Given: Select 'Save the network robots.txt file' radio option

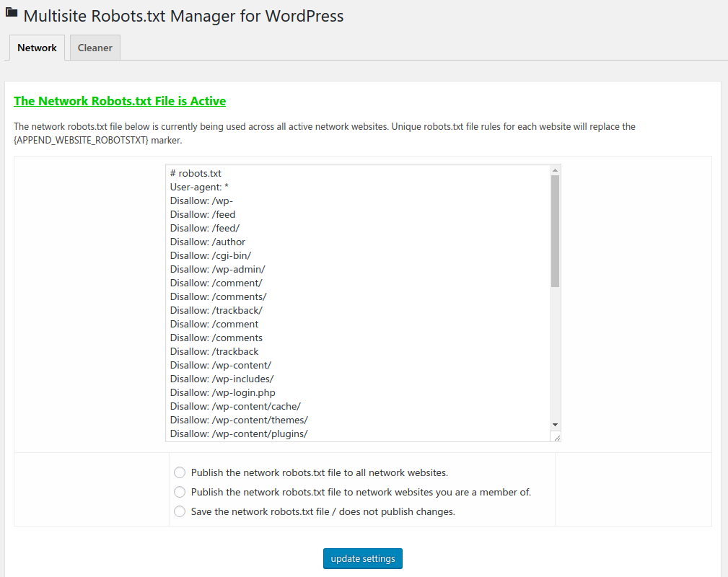Looking at the screenshot, I should 180,511.
